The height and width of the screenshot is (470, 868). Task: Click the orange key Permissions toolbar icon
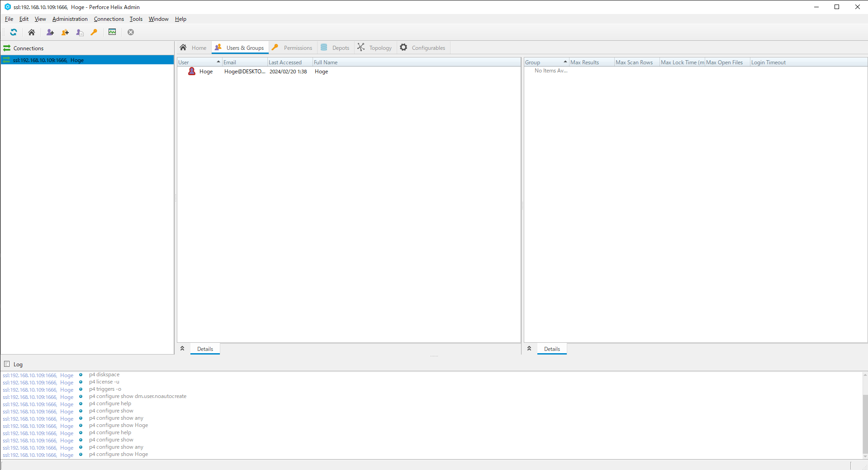pos(94,32)
